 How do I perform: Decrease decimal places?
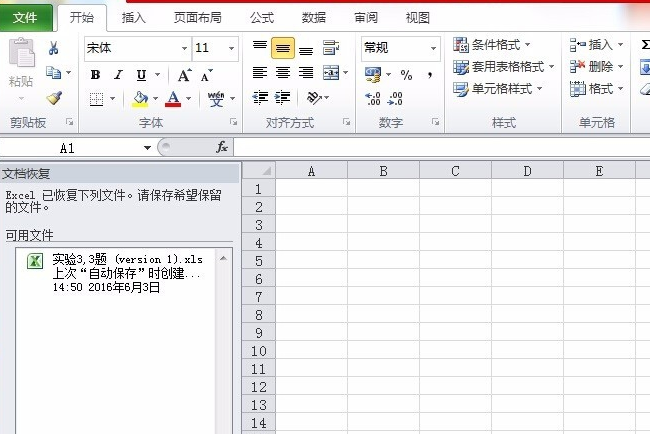point(395,99)
